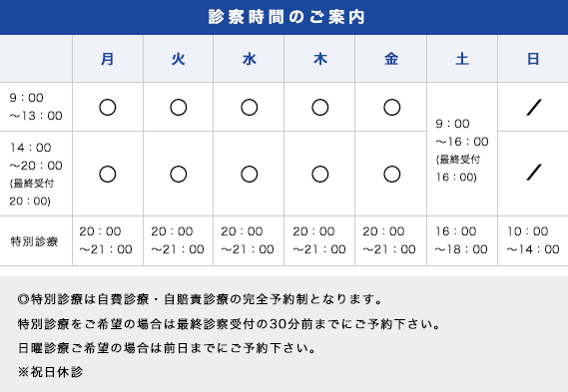Viewport: 568px width, 392px height.
Task: Click the 特別診療 row label
Action: (x=34, y=241)
